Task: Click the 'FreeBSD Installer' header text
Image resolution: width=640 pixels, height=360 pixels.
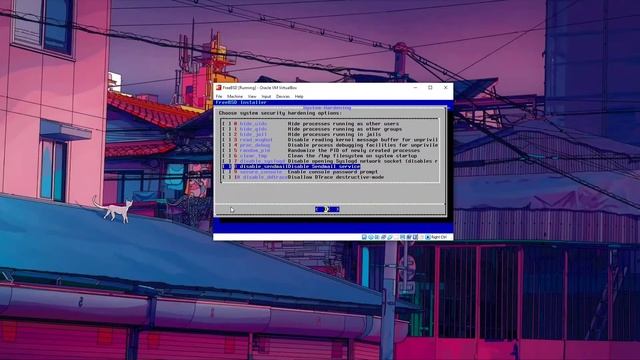Action: point(241,102)
